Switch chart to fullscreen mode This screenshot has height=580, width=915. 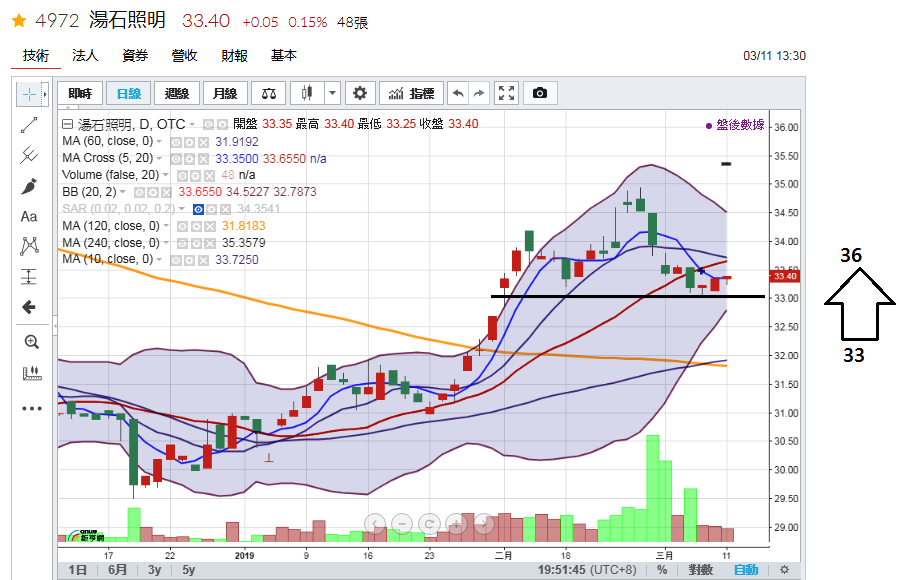(507, 93)
